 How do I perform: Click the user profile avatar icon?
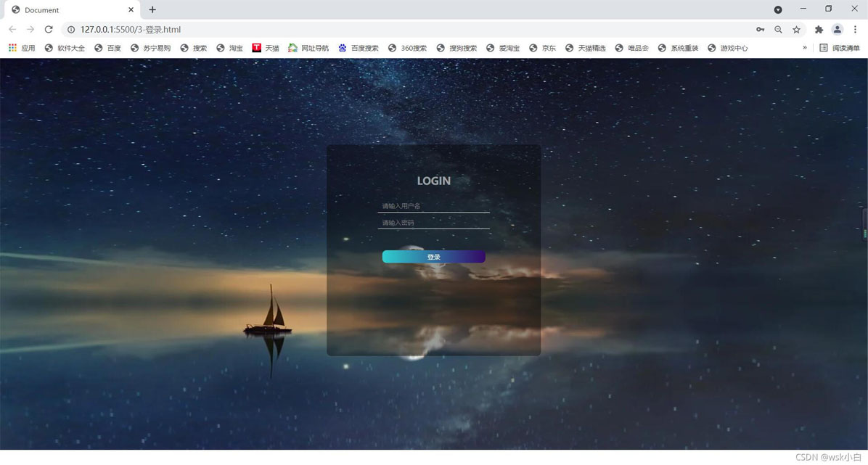837,30
